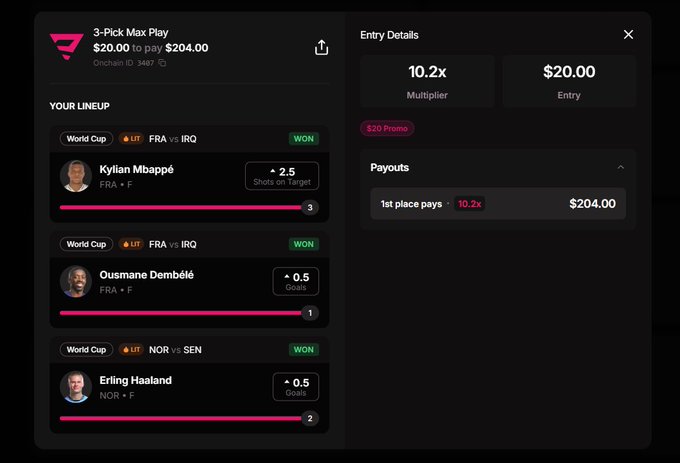Click the Entry Details heading
Screen dimensions: 680x463
point(389,35)
